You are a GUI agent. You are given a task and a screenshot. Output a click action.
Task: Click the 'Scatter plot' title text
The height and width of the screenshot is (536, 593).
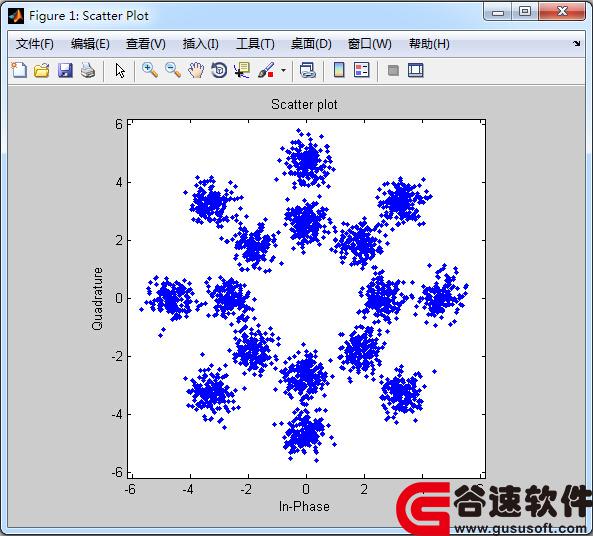pos(304,104)
